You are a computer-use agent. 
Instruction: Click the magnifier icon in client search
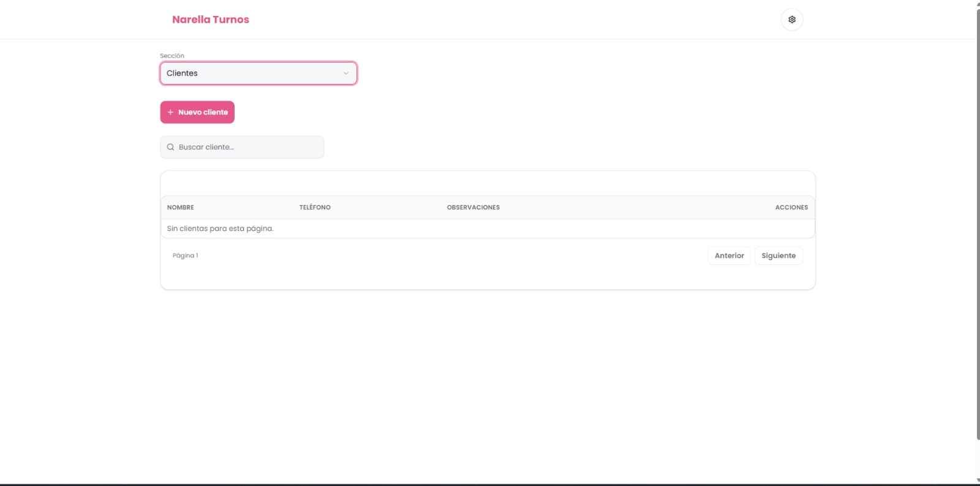(170, 147)
